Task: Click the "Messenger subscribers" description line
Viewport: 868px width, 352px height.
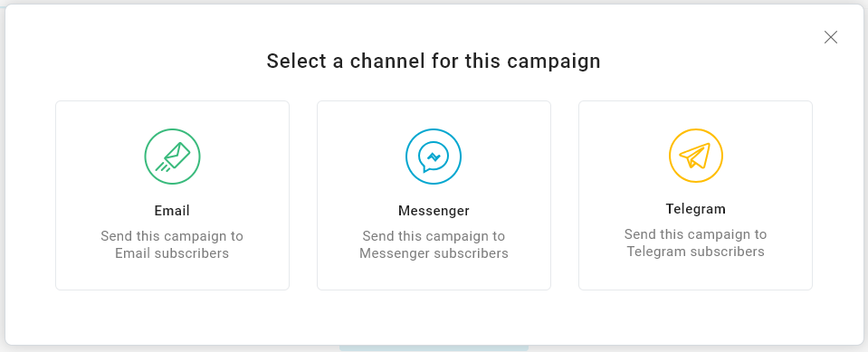Action: (434, 253)
